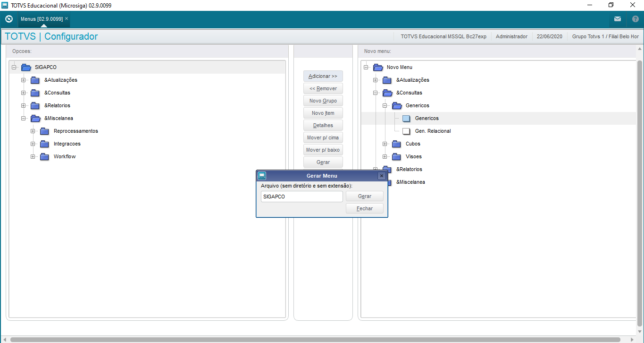Expand the Workflow node
The image size is (644, 343).
33,156
